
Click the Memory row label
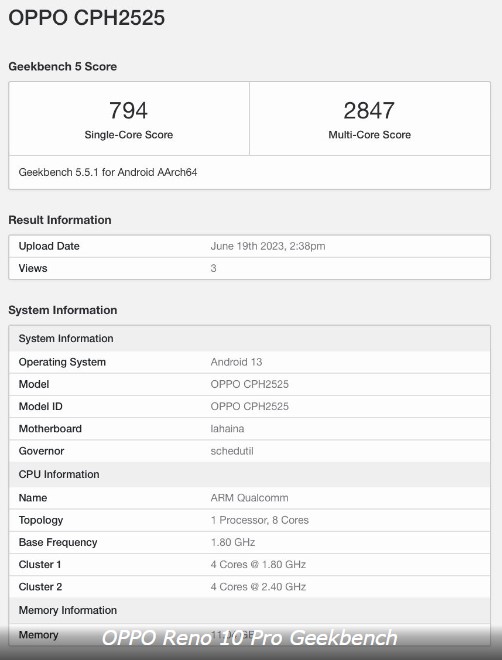(x=38, y=635)
